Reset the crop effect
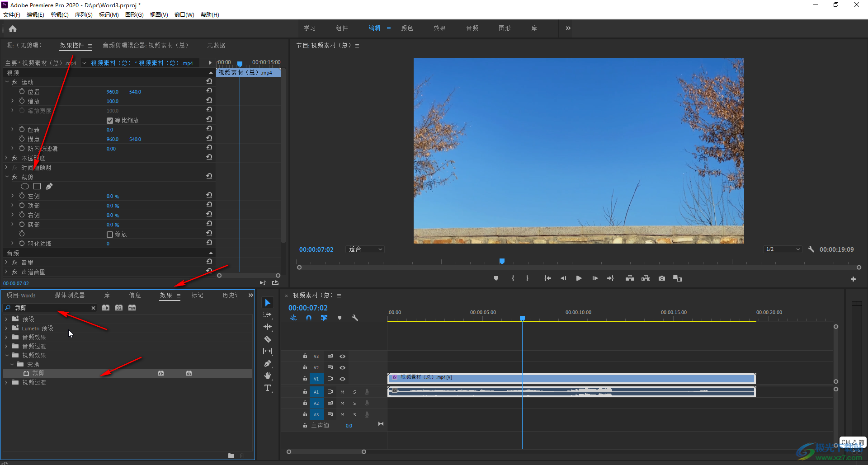This screenshot has height=465, width=868. (209, 176)
